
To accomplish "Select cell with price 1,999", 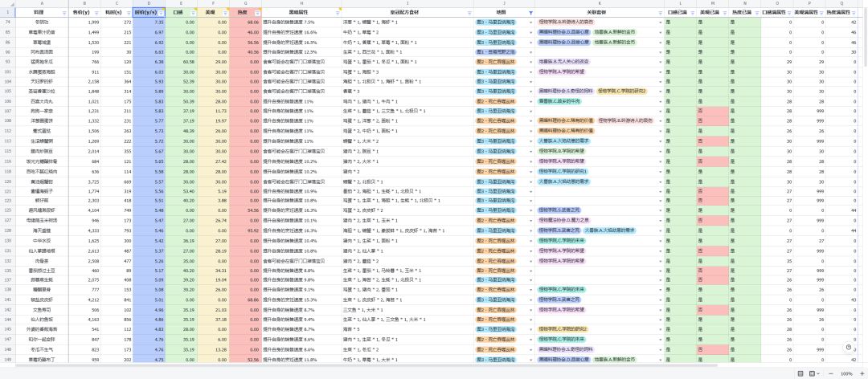I will (x=84, y=22).
